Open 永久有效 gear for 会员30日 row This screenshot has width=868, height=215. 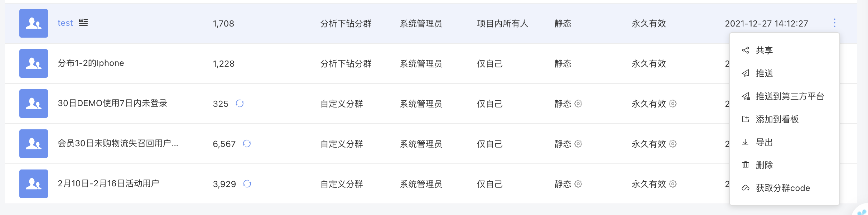point(673,144)
